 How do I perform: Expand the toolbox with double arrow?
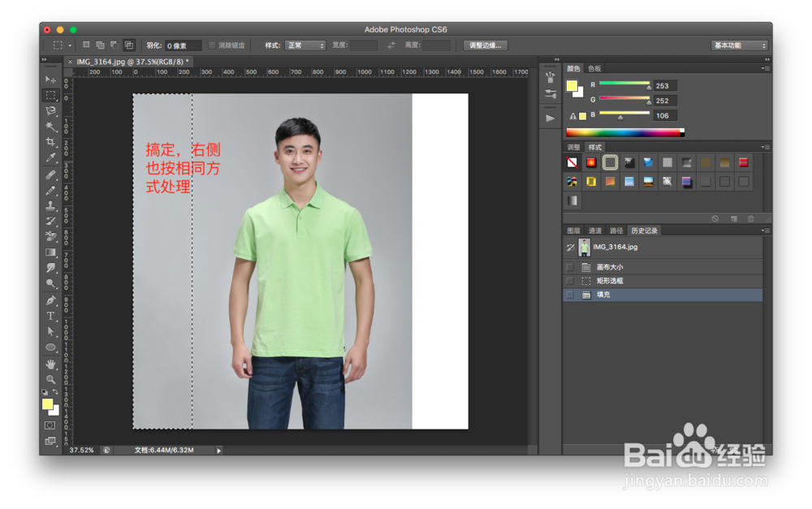tap(44, 59)
